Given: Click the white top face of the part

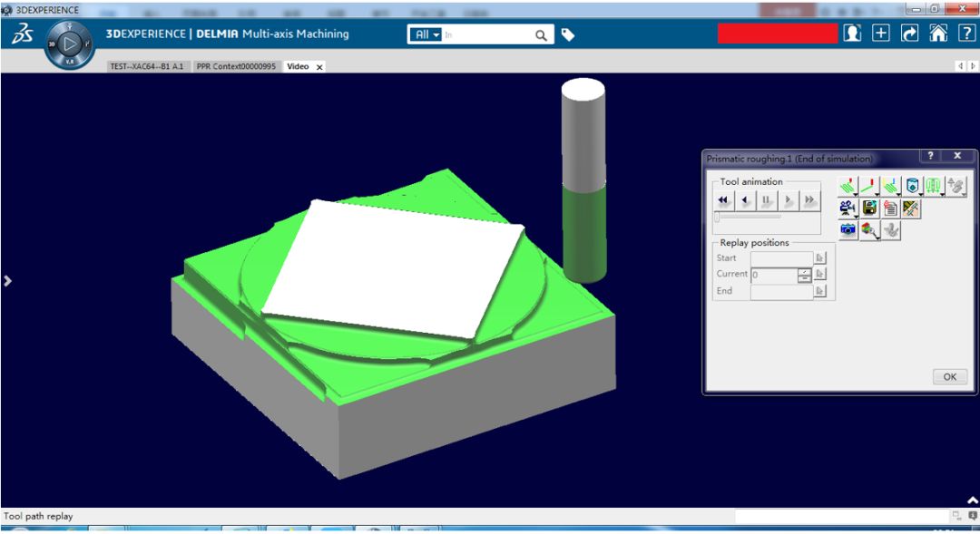Looking at the screenshot, I should [394, 268].
